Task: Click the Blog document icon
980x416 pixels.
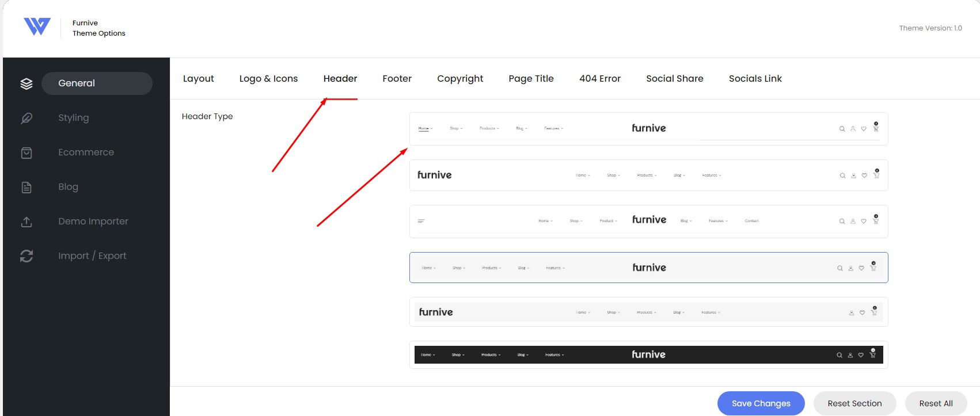Action: click(x=26, y=187)
